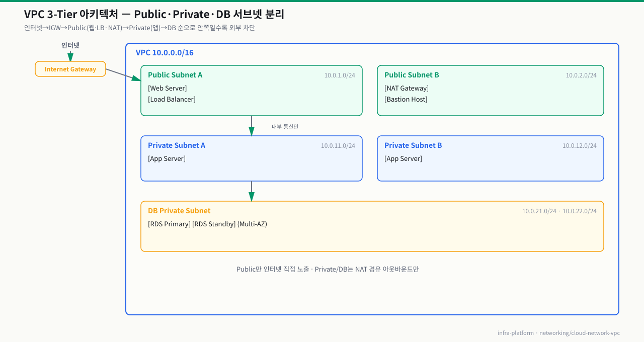Click the Public만 인터넷 직접 노출 note

(328, 269)
